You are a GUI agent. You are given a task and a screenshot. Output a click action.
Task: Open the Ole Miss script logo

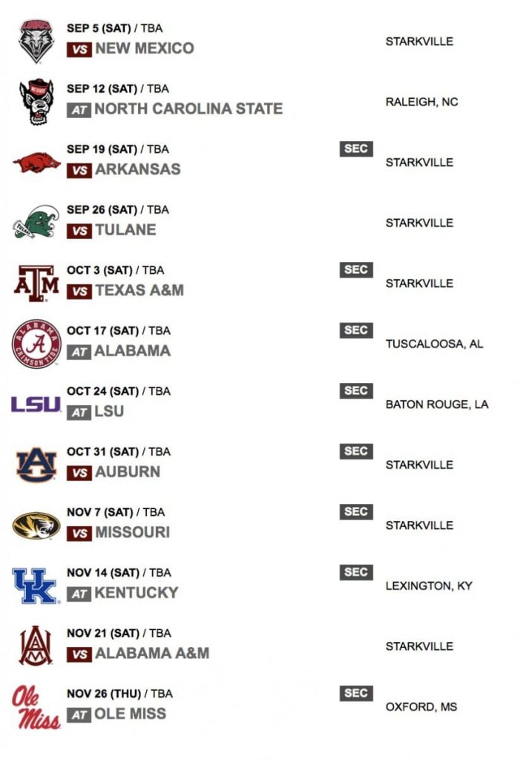(x=36, y=707)
